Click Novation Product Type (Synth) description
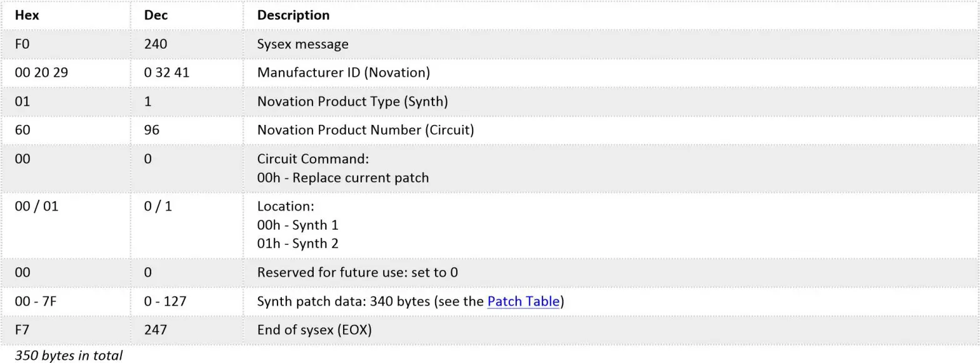980x363 pixels. pos(352,101)
